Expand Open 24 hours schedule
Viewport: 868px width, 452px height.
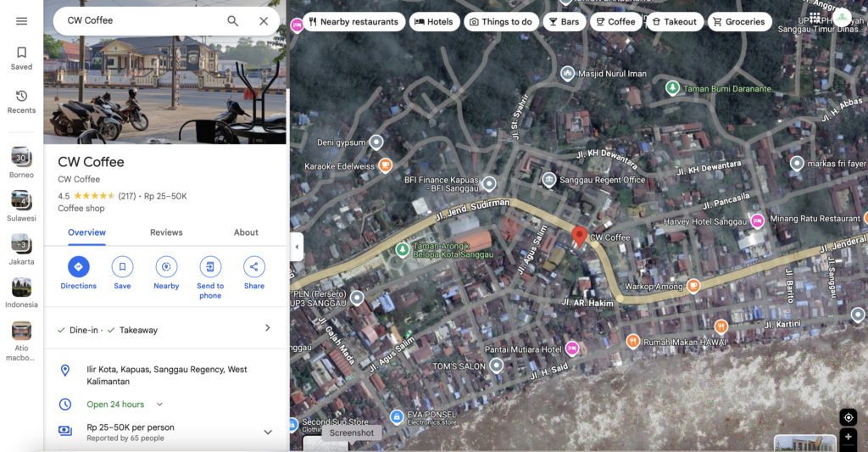(x=159, y=405)
